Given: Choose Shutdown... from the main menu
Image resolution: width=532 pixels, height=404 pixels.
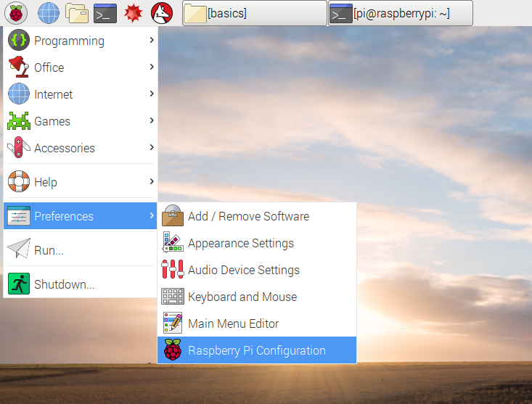Looking at the screenshot, I should [x=81, y=284].
